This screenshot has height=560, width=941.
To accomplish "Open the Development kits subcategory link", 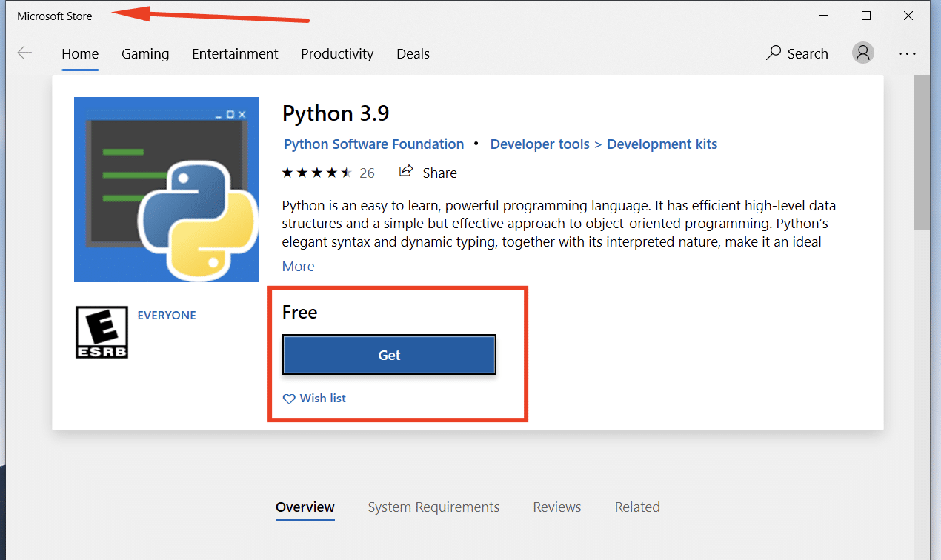I will pos(662,144).
